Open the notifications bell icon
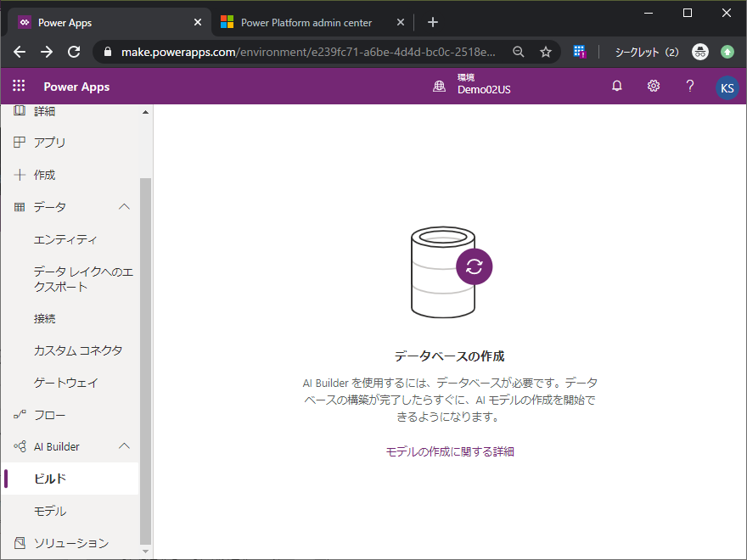The width and height of the screenshot is (747, 560). click(x=617, y=87)
